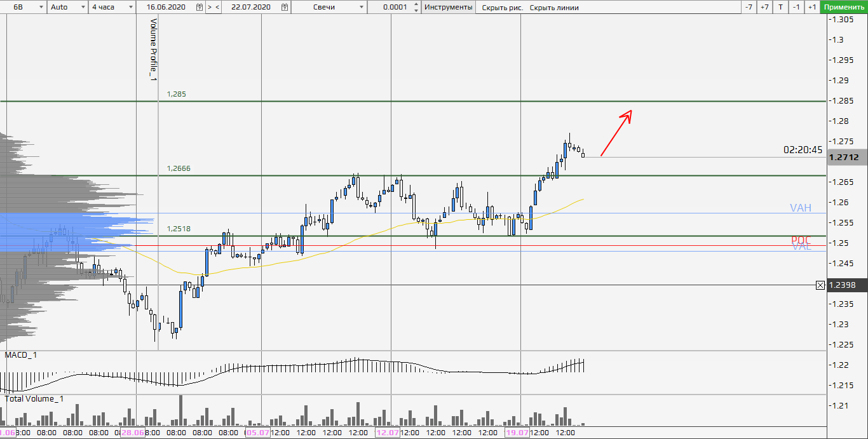
Task: Click the start date field 16.06.2020
Action: click(164, 7)
